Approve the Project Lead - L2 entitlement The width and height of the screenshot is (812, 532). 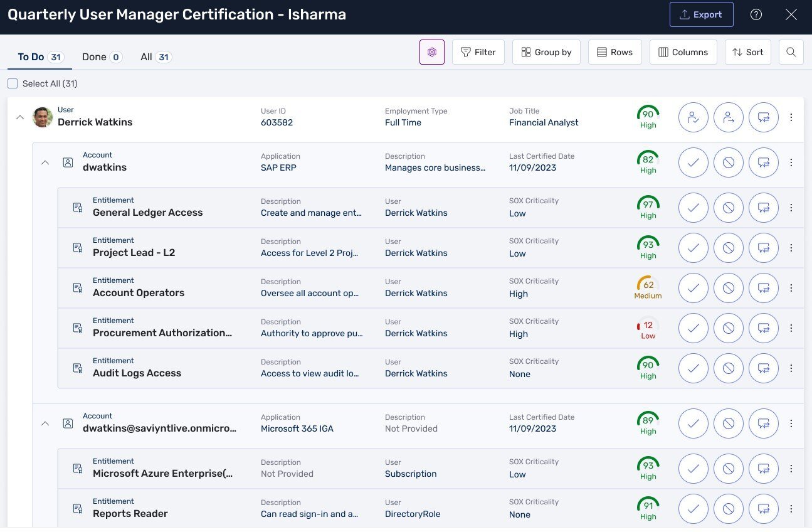(693, 247)
